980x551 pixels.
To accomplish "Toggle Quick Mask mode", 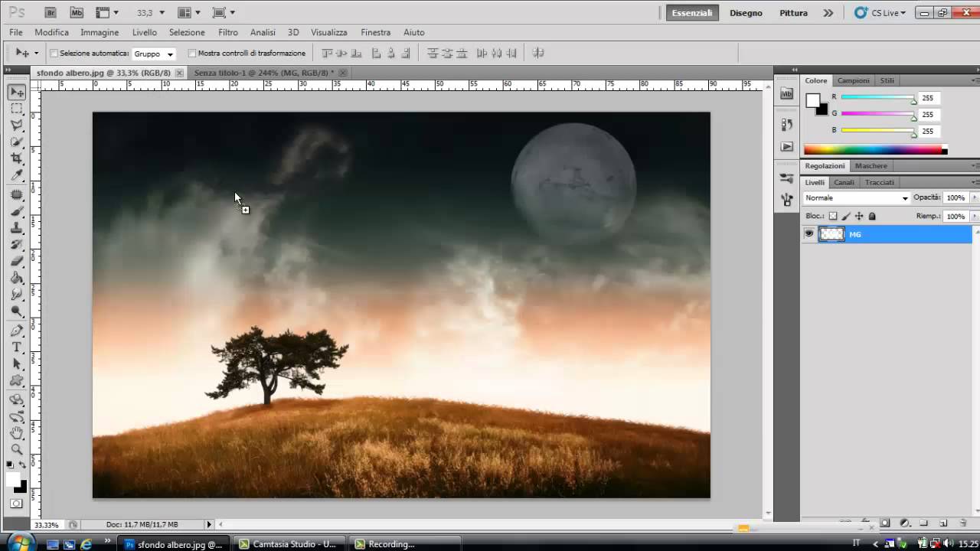I will coord(16,504).
